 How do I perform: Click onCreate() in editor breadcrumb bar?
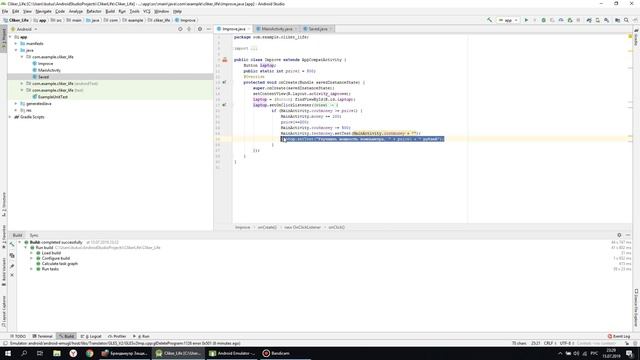(267, 227)
